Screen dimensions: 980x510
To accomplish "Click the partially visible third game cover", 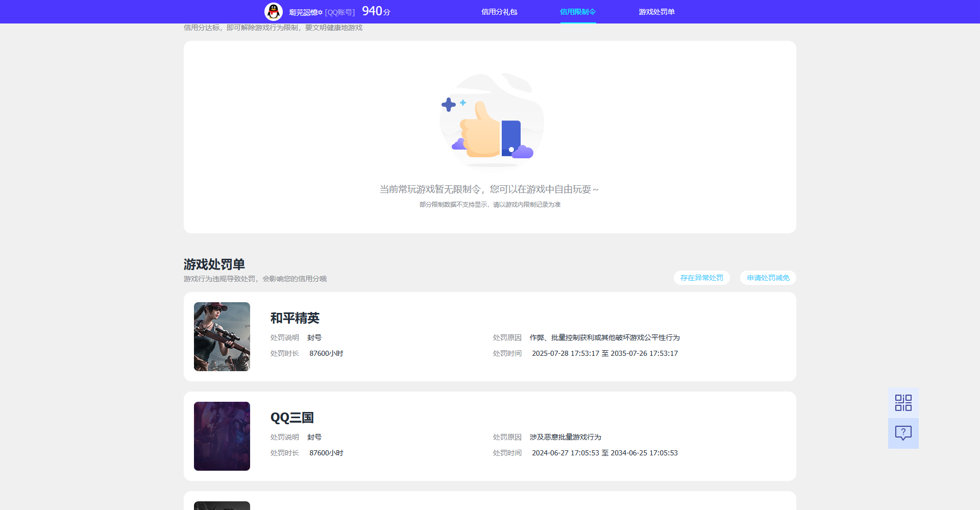I will (222, 505).
